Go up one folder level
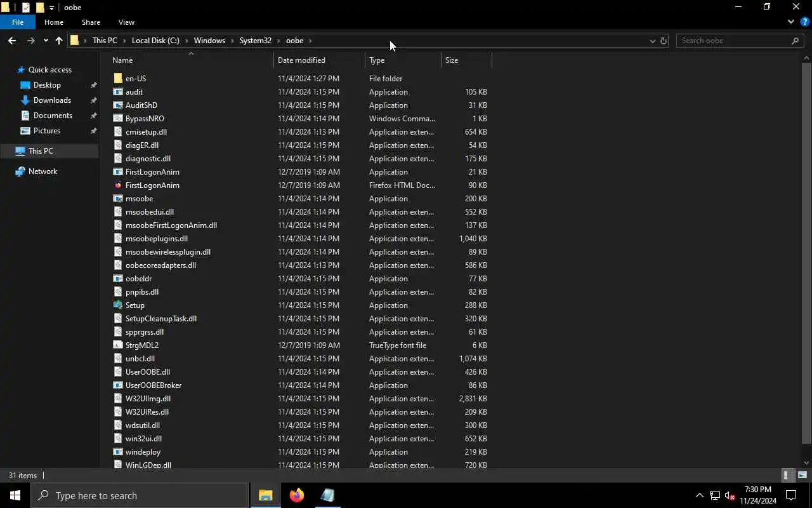The height and width of the screenshot is (508, 812). click(x=59, y=41)
